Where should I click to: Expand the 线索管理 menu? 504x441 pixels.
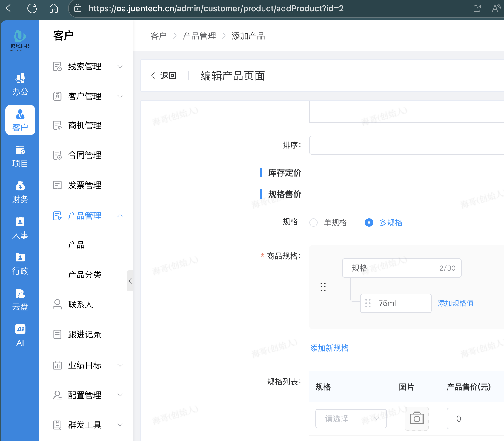[x=87, y=66]
